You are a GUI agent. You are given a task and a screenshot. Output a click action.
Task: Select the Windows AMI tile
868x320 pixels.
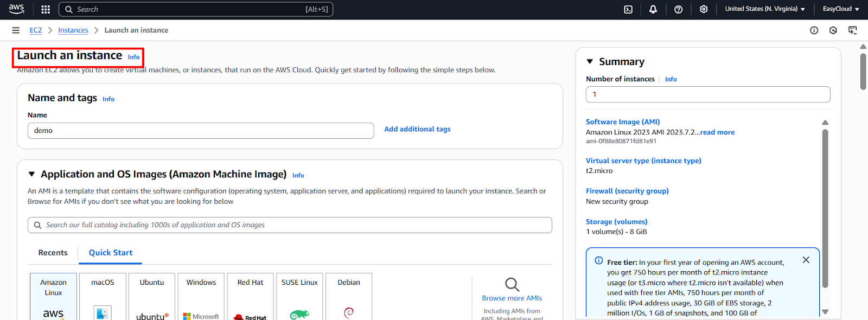(x=201, y=297)
